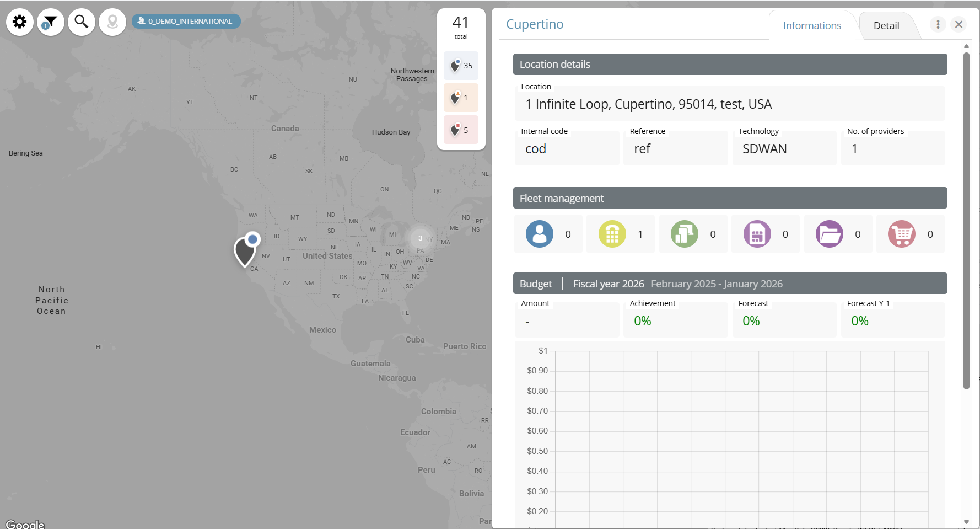Click the red shopping cart icon
This screenshot has height=529, width=980.
coord(902,234)
